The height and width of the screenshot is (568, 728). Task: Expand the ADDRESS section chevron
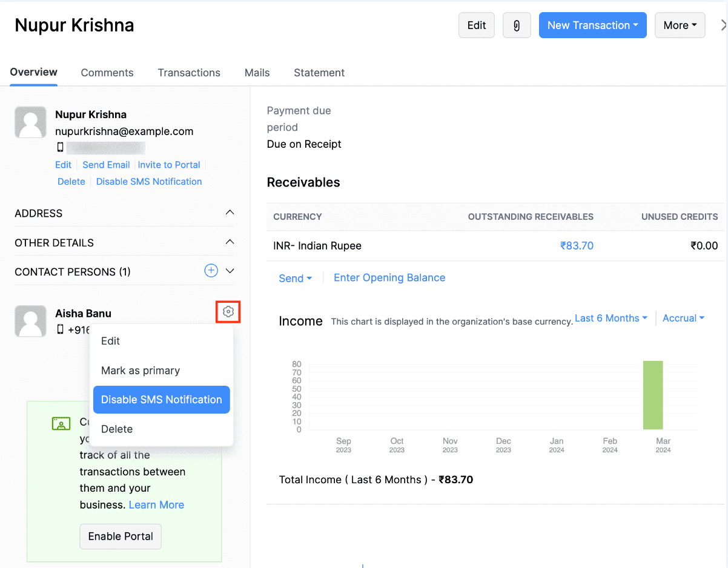point(230,213)
